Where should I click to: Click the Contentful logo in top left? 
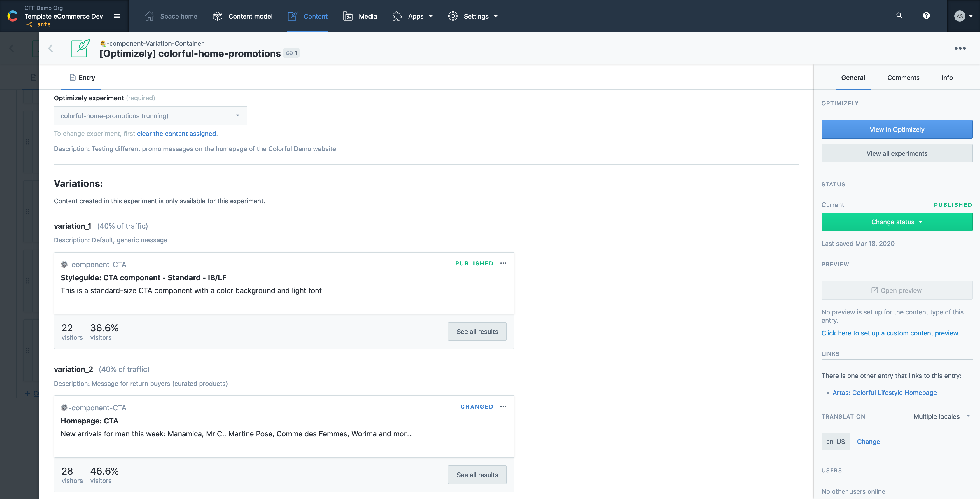pyautogui.click(x=12, y=16)
